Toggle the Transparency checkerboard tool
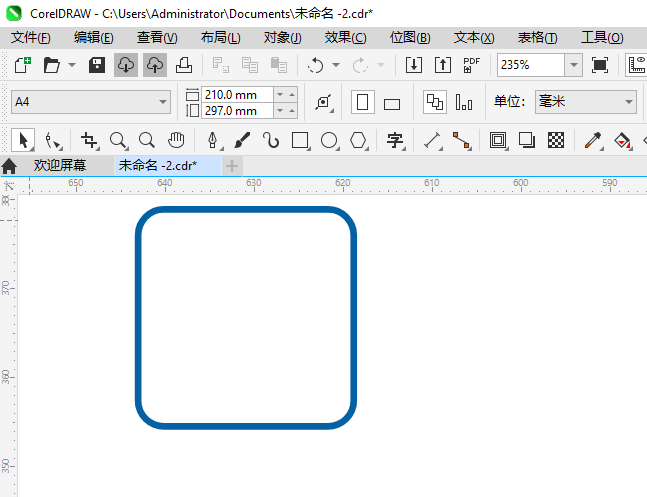 click(556, 140)
